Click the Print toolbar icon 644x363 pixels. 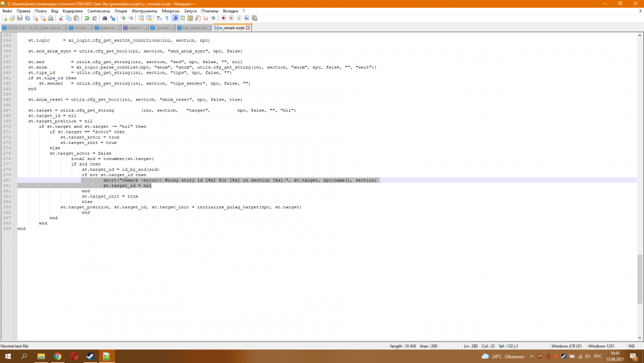pos(50,18)
